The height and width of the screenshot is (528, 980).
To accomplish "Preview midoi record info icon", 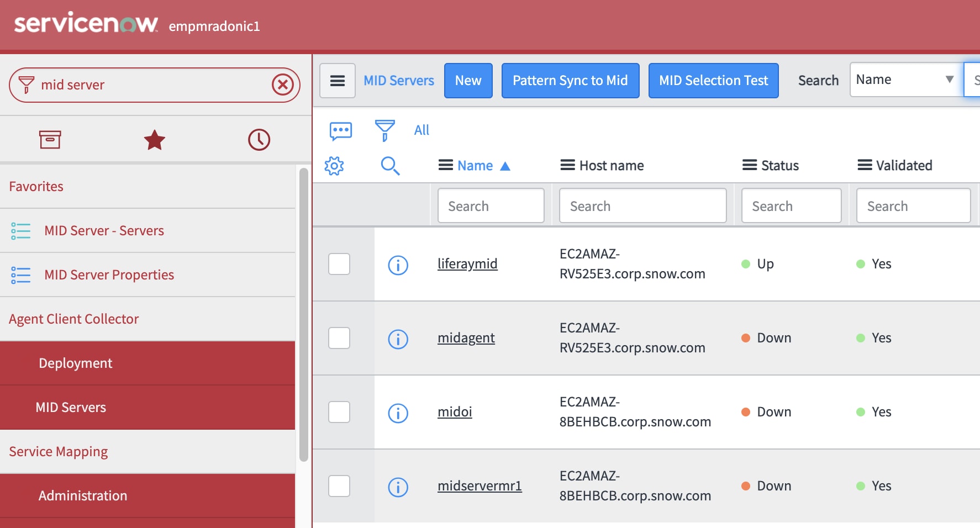I will [x=398, y=413].
